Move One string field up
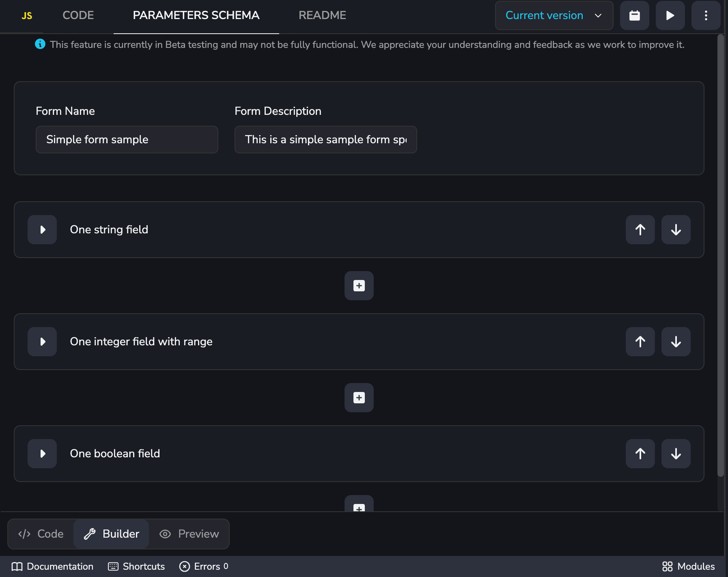 (640, 230)
